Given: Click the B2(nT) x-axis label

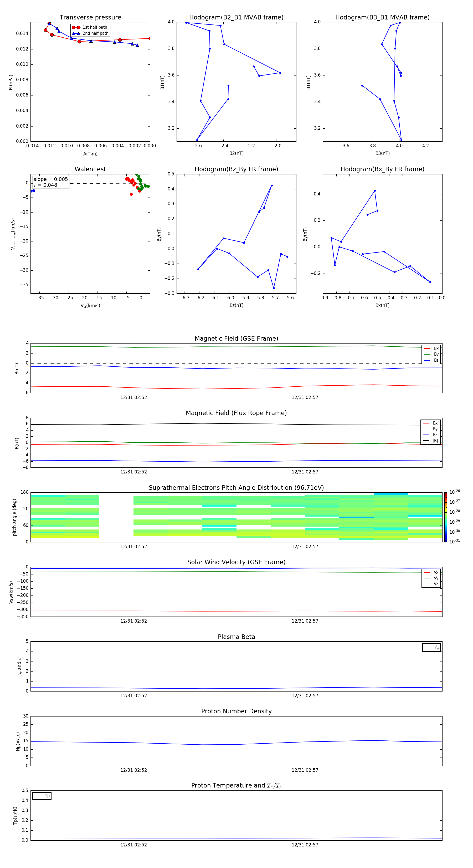Looking at the screenshot, I should (236, 153).
